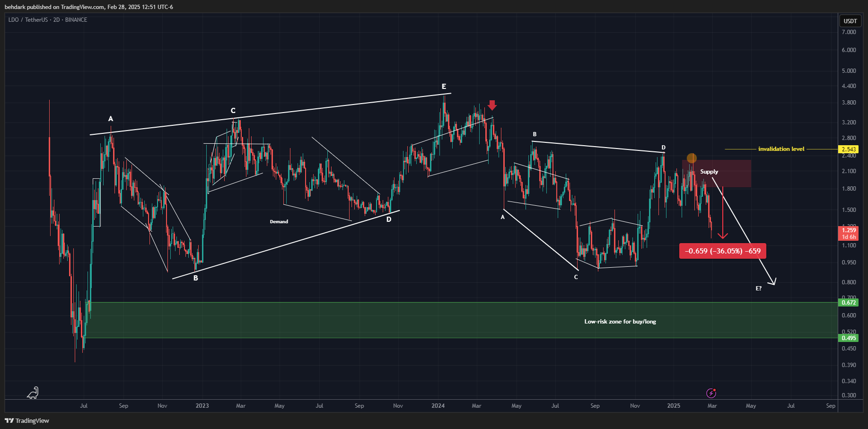The width and height of the screenshot is (868, 429).
Task: Click the orange circle marker above Supply
Action: [692, 158]
